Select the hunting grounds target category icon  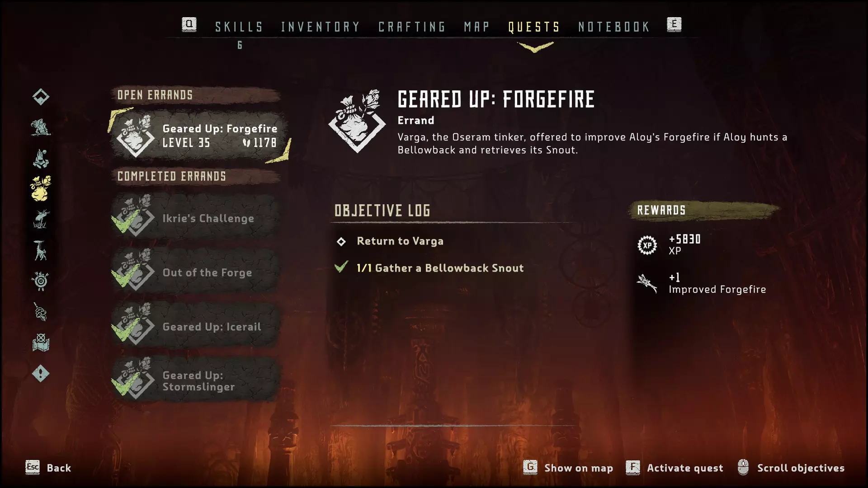tap(41, 281)
